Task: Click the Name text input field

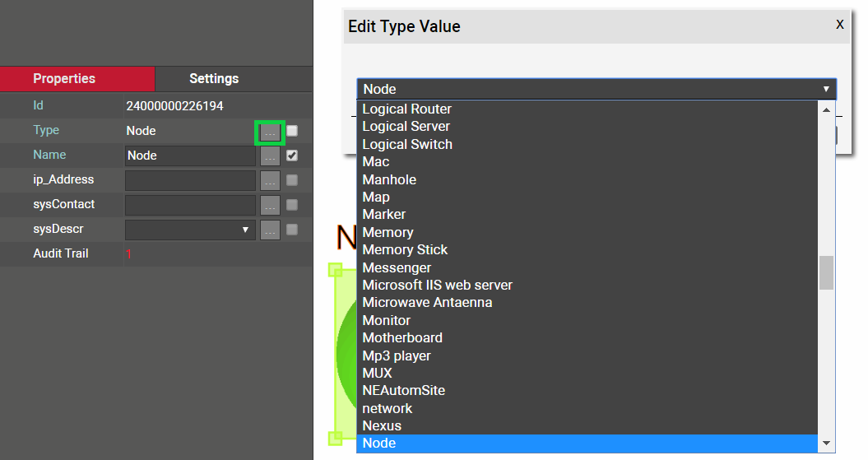Action: (190, 156)
